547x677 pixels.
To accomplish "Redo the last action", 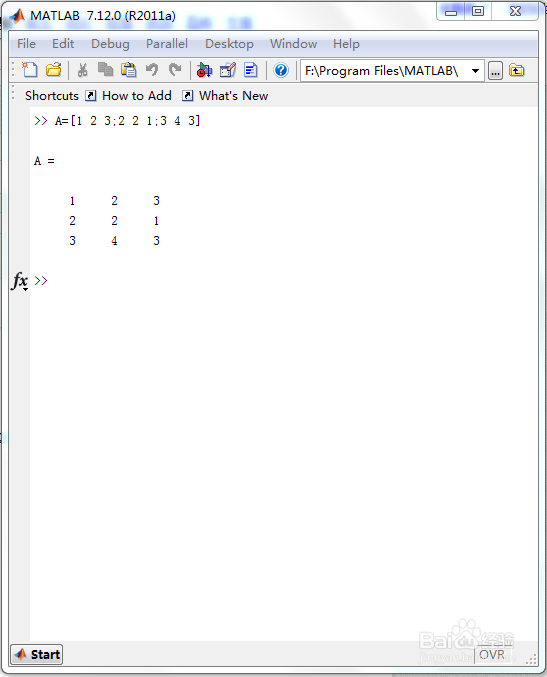I will tap(175, 70).
